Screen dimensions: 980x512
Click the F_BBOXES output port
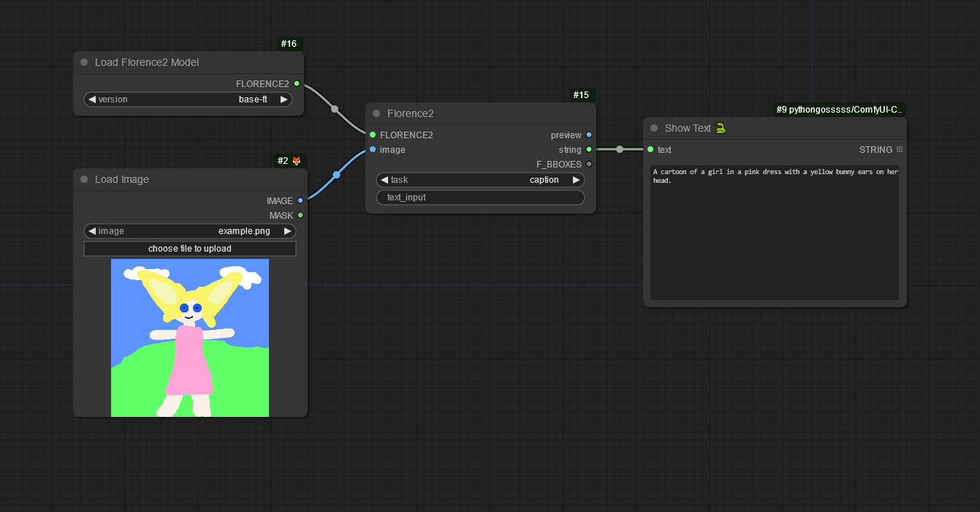pos(589,164)
